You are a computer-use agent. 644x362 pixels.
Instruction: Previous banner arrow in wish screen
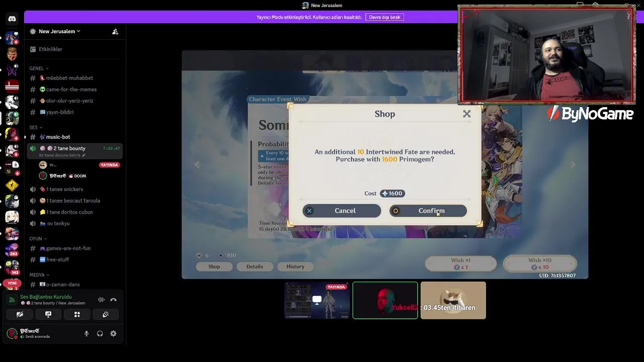197,164
